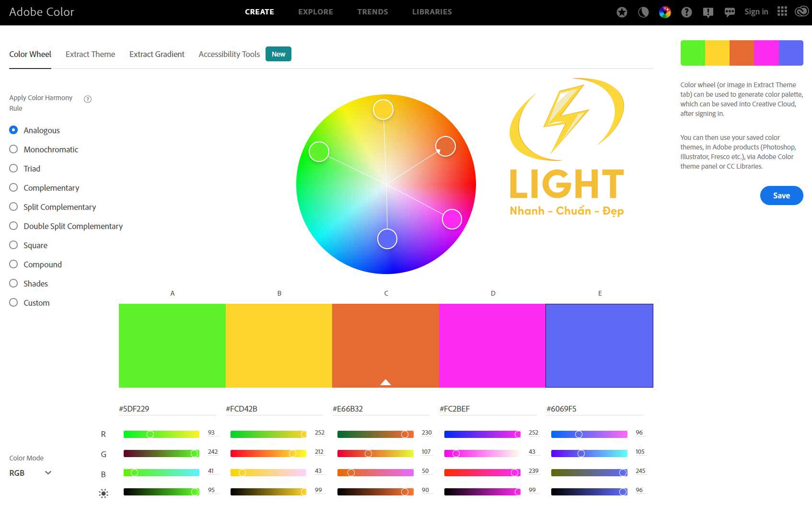Select the orange base handle on wheel

click(445, 146)
